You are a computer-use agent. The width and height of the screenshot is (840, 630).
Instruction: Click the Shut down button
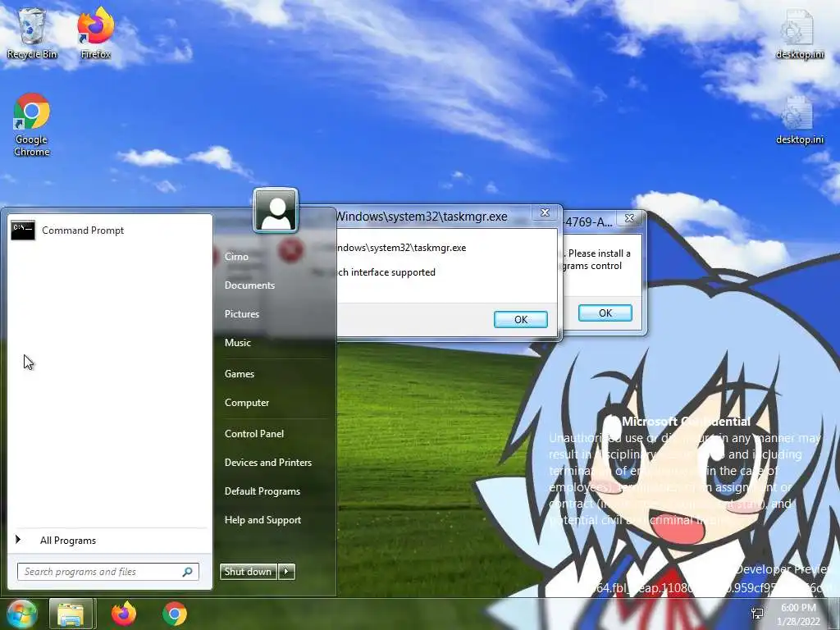(248, 572)
